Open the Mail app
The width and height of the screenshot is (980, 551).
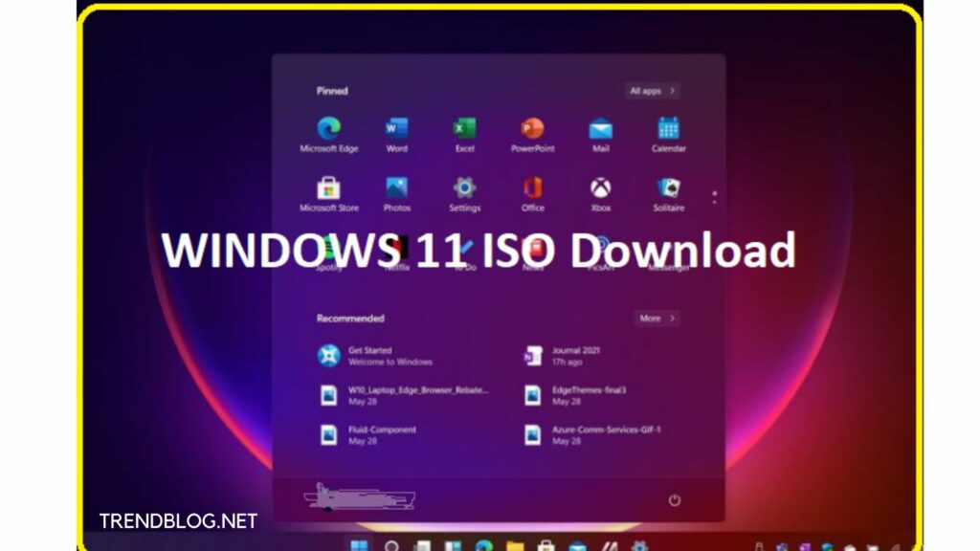[601, 129]
